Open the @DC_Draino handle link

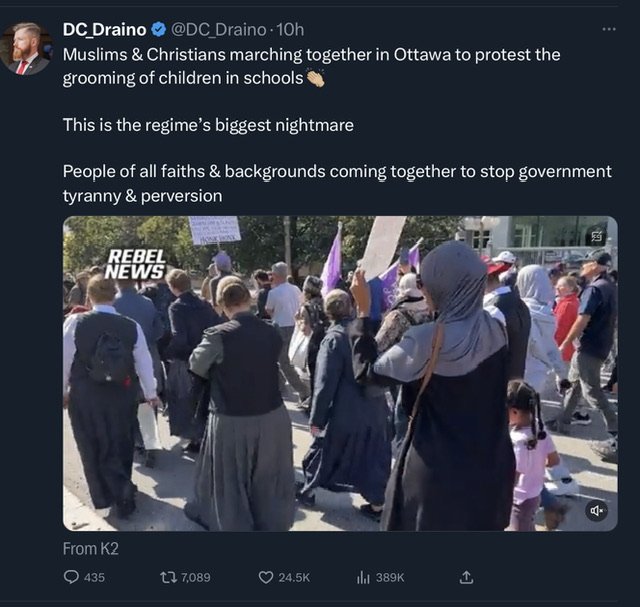coord(218,30)
